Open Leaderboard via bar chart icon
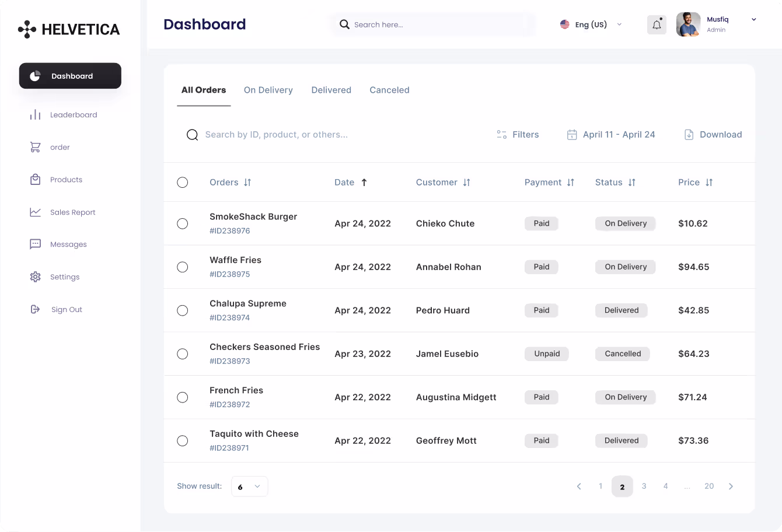The image size is (782, 532). 35,115
